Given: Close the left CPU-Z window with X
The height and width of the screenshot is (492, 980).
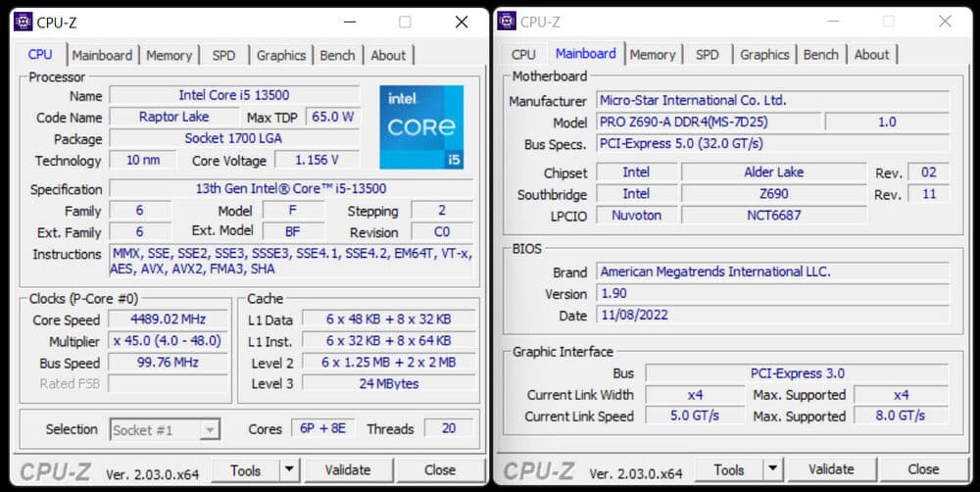Looking at the screenshot, I should click(x=462, y=22).
